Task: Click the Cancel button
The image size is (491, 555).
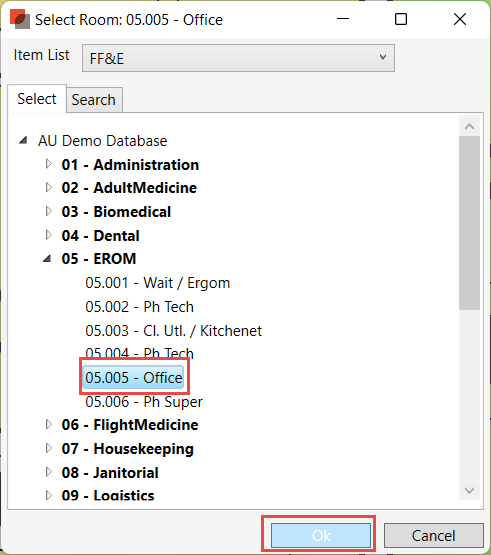Action: [434, 536]
